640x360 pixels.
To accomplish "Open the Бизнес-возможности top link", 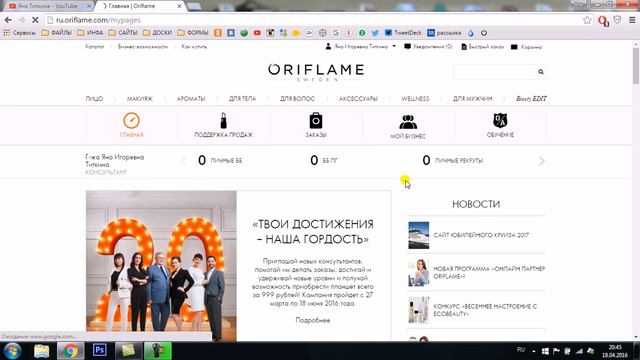I will pyautogui.click(x=143, y=47).
